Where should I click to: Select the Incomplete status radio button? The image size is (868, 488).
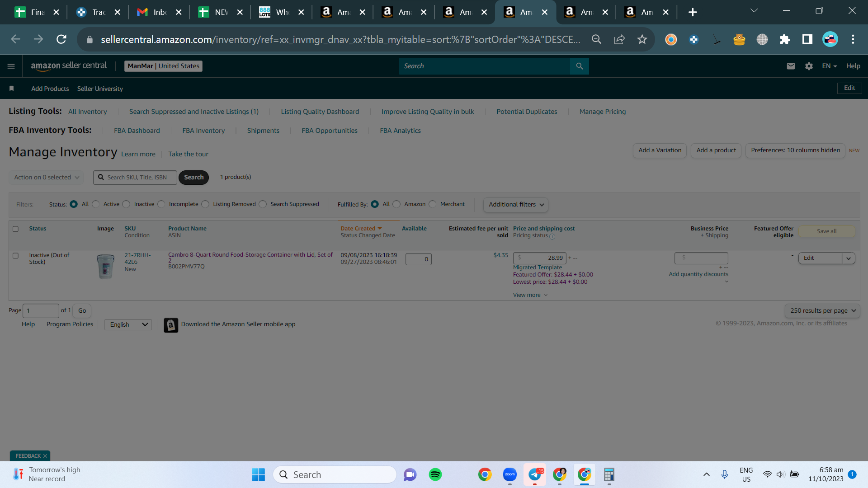(x=161, y=204)
